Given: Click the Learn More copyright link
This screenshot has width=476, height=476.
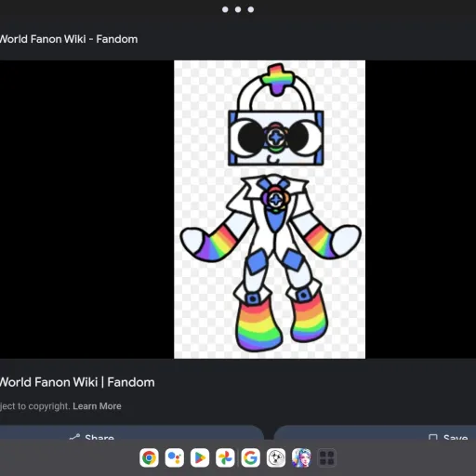Looking at the screenshot, I should point(97,406).
